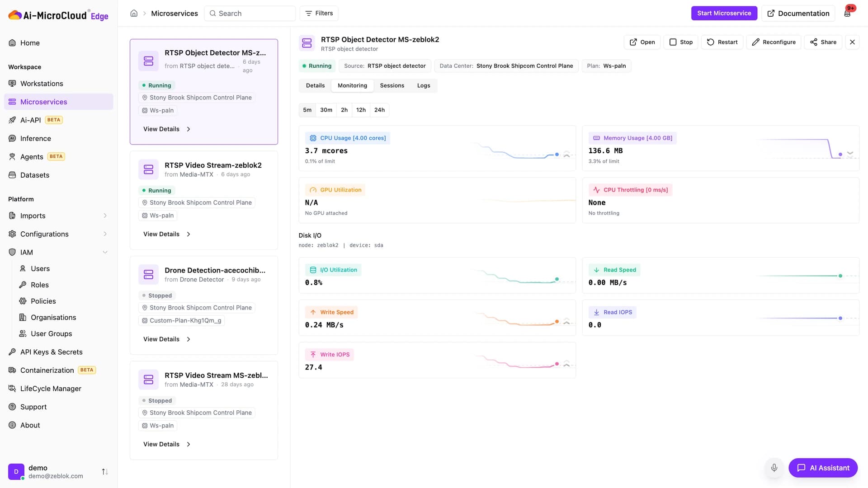Expand the Configurations submenu
868x488 pixels.
click(105, 234)
